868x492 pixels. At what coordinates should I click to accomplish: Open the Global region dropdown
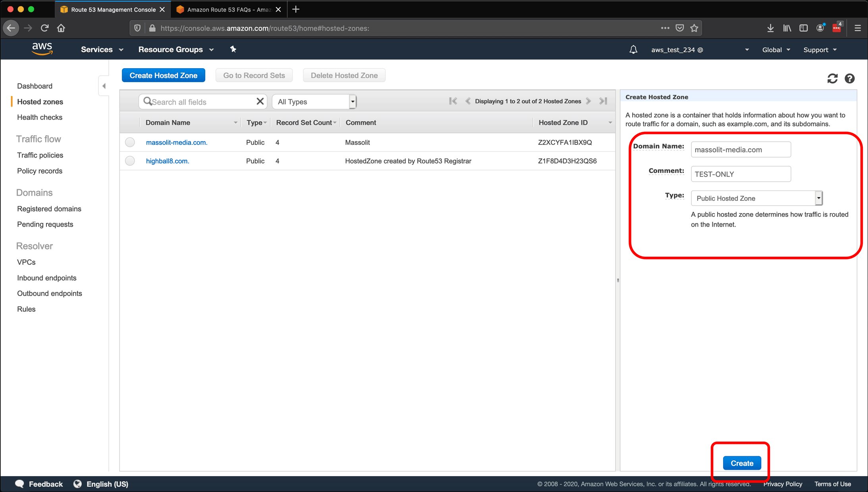pyautogui.click(x=776, y=50)
